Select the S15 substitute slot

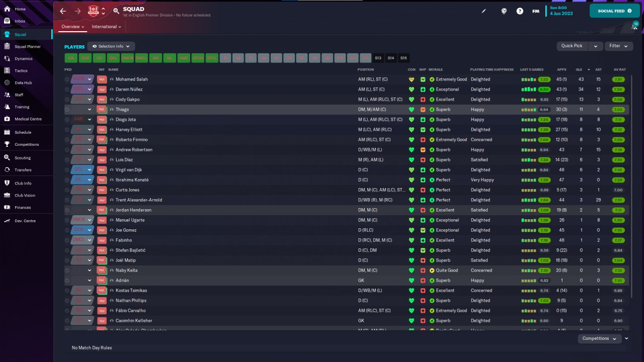[404, 58]
